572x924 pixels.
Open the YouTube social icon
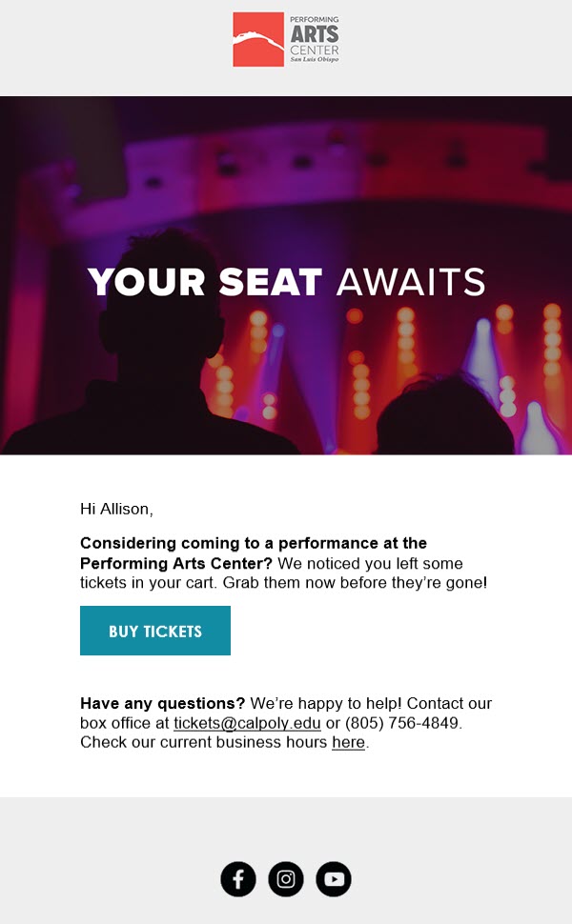334,879
